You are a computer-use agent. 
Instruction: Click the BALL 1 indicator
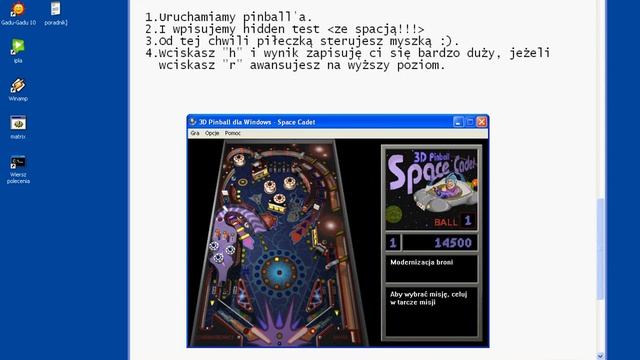(x=453, y=221)
